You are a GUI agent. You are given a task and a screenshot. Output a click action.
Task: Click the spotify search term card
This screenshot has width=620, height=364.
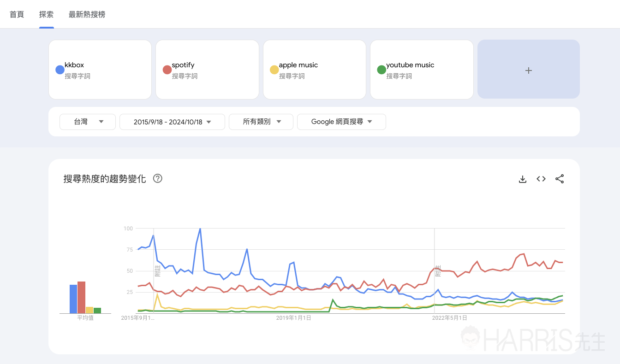[207, 70]
